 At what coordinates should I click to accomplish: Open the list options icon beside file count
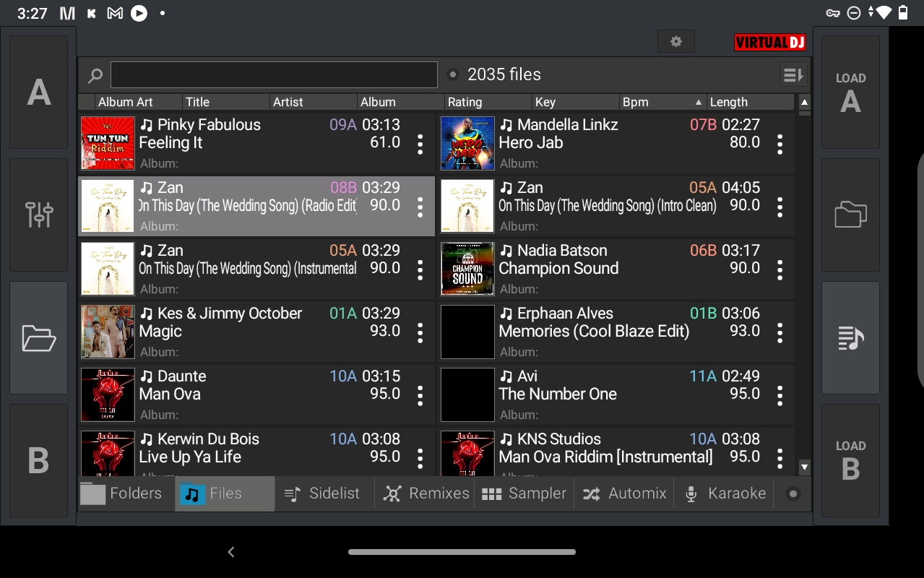[x=793, y=74]
